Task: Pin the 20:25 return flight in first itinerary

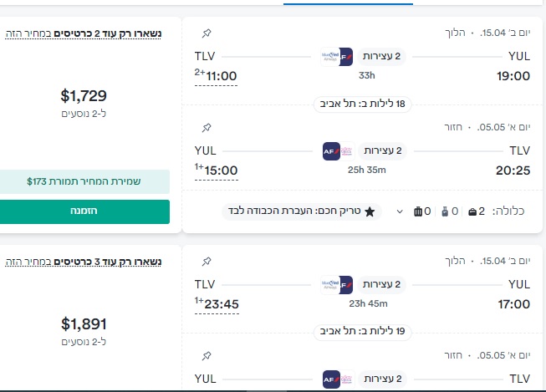Action: tap(207, 128)
